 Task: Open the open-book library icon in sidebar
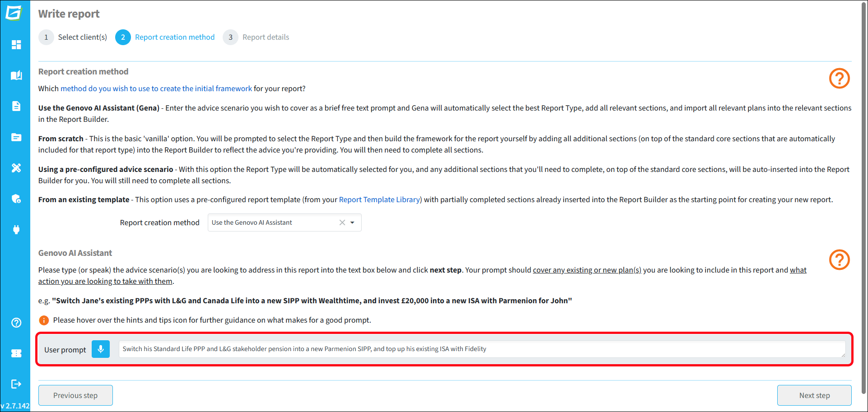tap(16, 75)
